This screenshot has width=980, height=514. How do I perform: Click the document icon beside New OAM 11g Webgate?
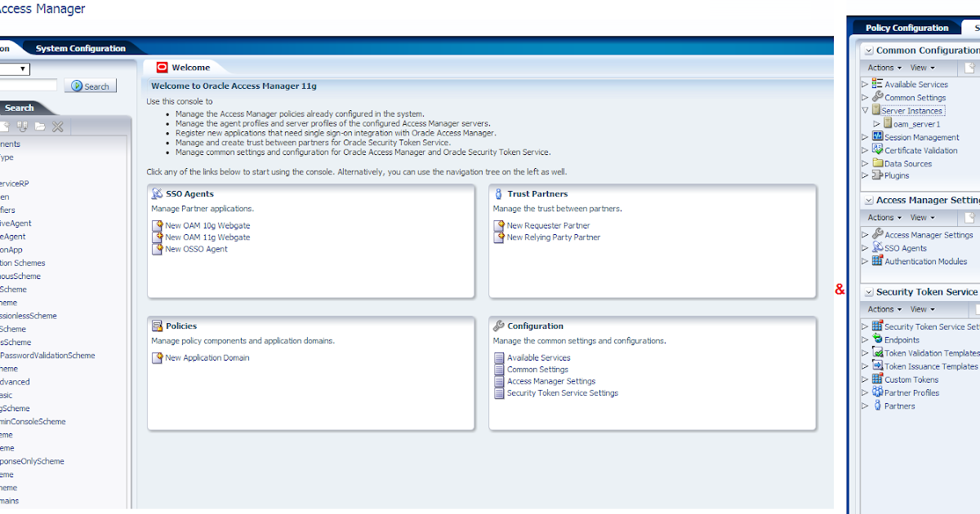point(158,237)
